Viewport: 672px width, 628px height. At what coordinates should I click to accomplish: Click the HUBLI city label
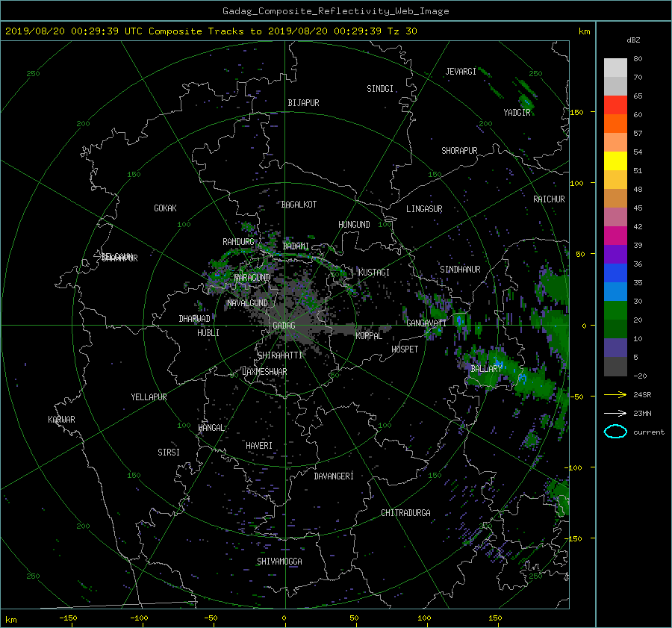pos(208,333)
